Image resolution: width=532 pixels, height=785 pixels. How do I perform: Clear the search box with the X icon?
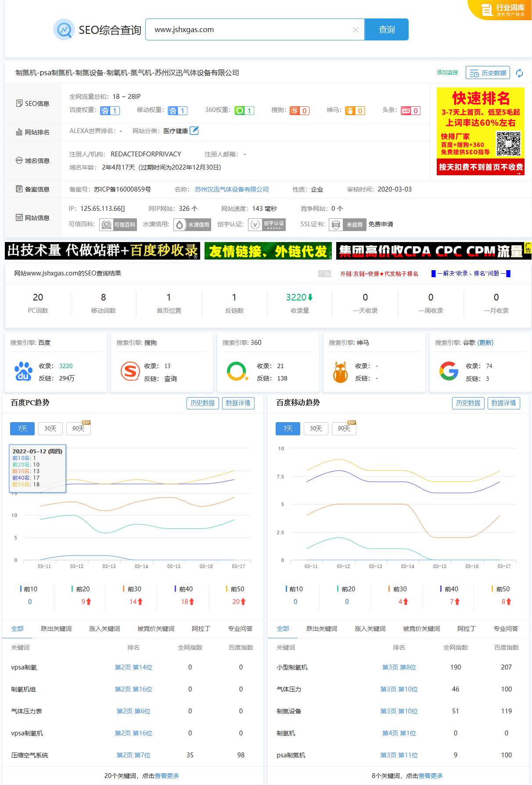(x=356, y=30)
